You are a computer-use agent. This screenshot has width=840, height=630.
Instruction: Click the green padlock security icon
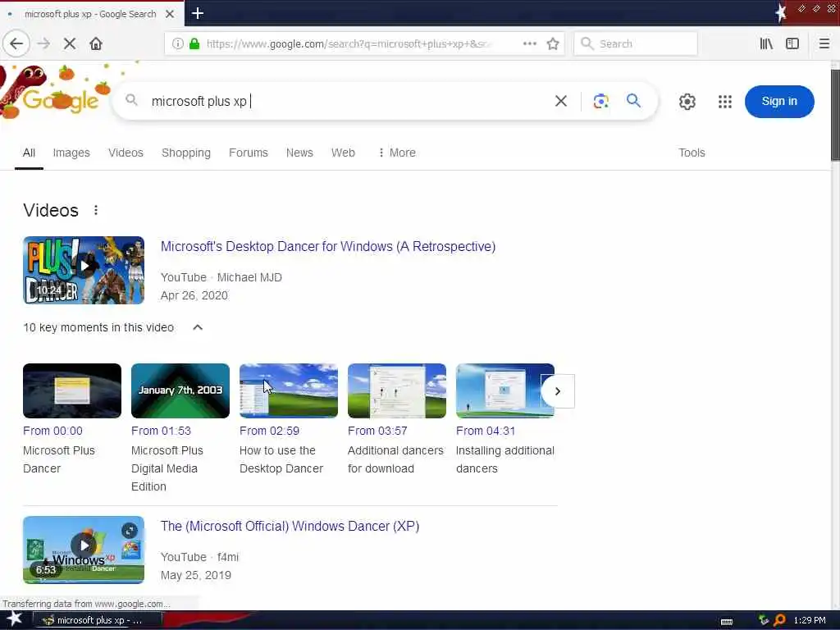pos(194,43)
